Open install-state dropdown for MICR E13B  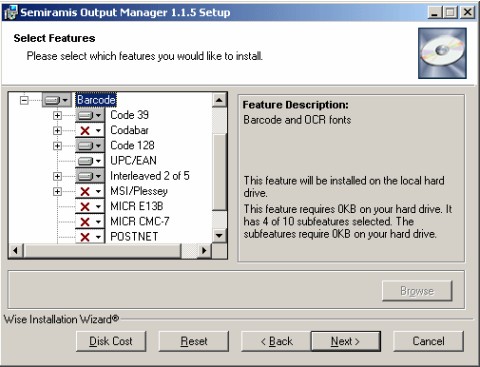point(90,207)
